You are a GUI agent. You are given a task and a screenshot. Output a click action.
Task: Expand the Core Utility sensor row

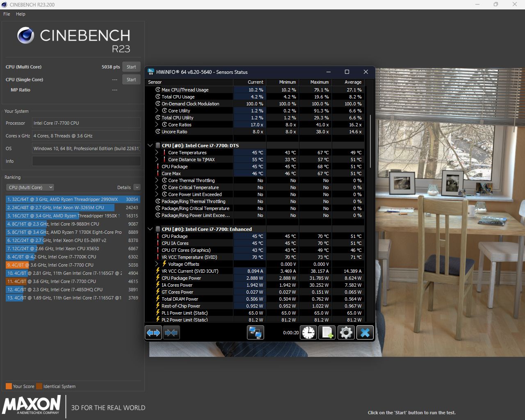click(157, 111)
